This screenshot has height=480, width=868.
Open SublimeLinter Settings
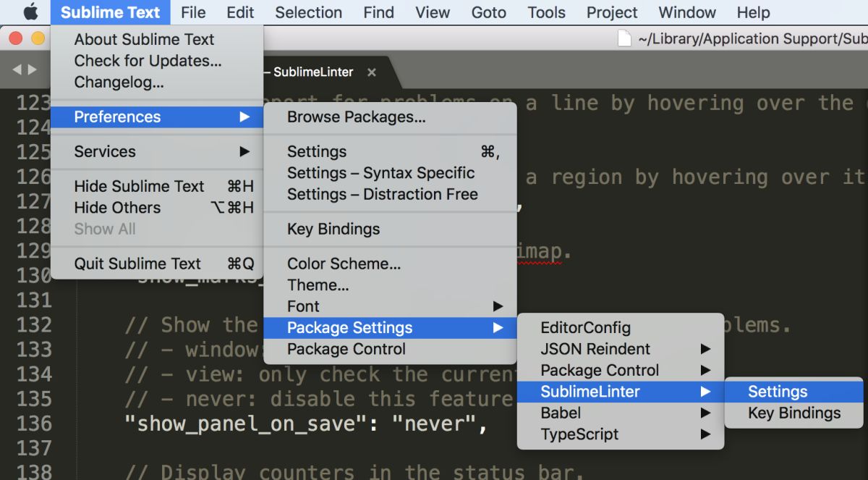tap(794, 392)
